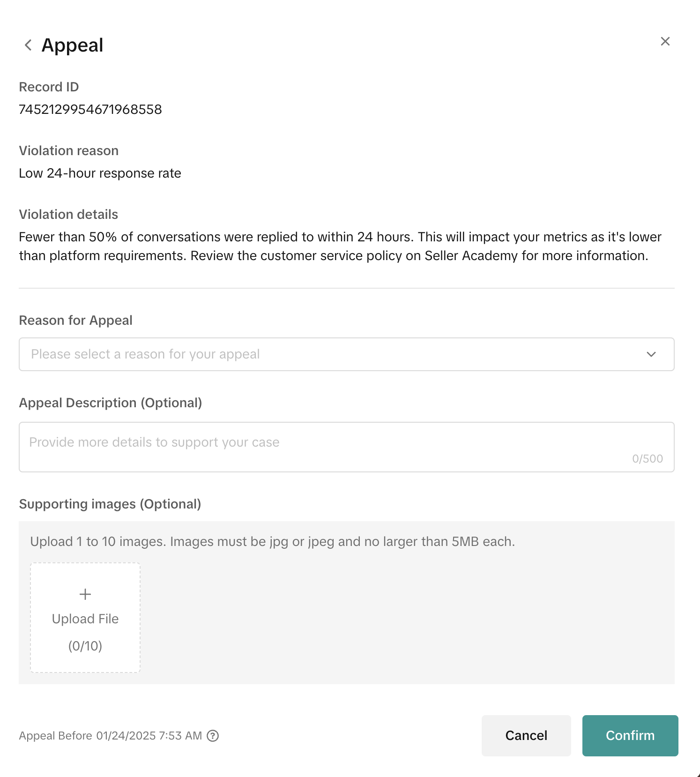This screenshot has width=700, height=777.
Task: Click the violation details paragraph
Action: point(340,247)
